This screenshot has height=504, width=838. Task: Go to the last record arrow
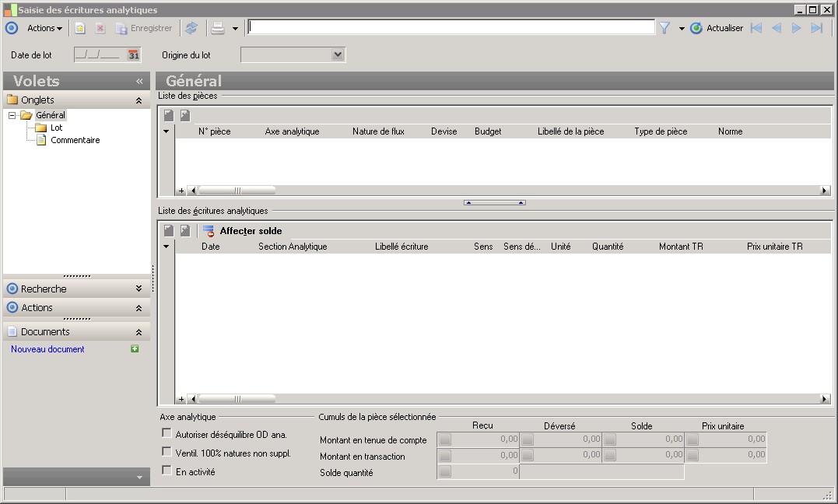click(x=816, y=28)
